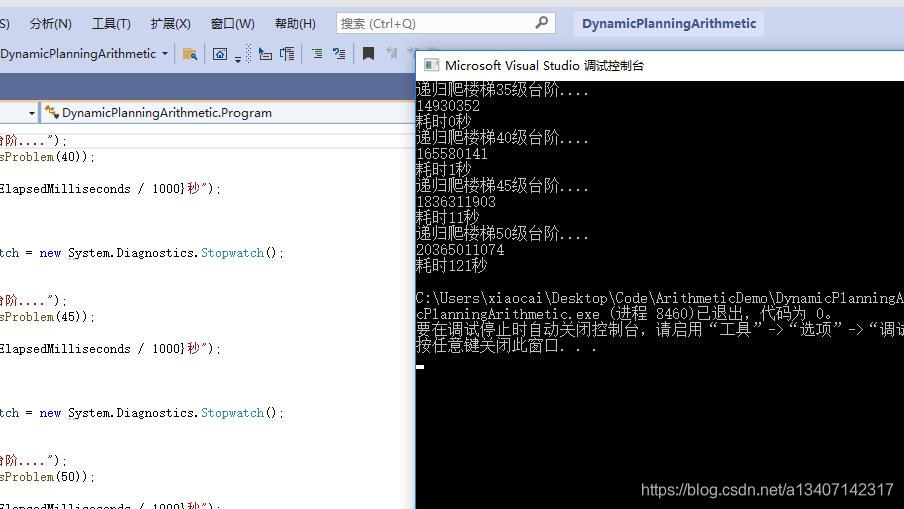Focus the 搜索 (Ctrl+Q) search box
Screen dimensions: 904x509
coord(445,24)
